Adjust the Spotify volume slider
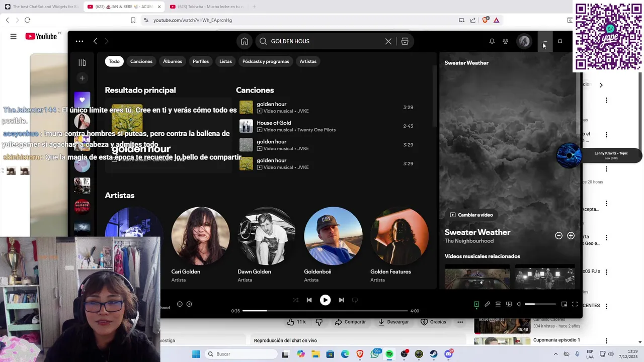The height and width of the screenshot is (362, 644). coord(540,304)
